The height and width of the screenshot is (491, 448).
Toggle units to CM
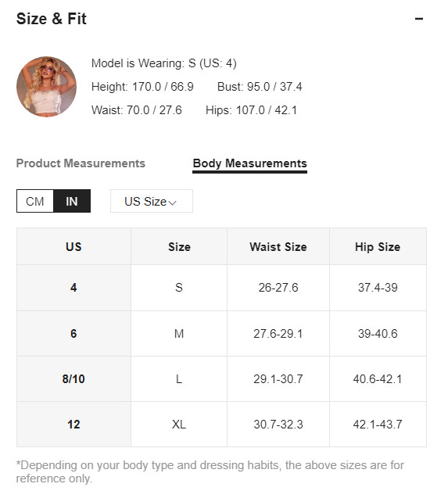pyautogui.click(x=35, y=201)
